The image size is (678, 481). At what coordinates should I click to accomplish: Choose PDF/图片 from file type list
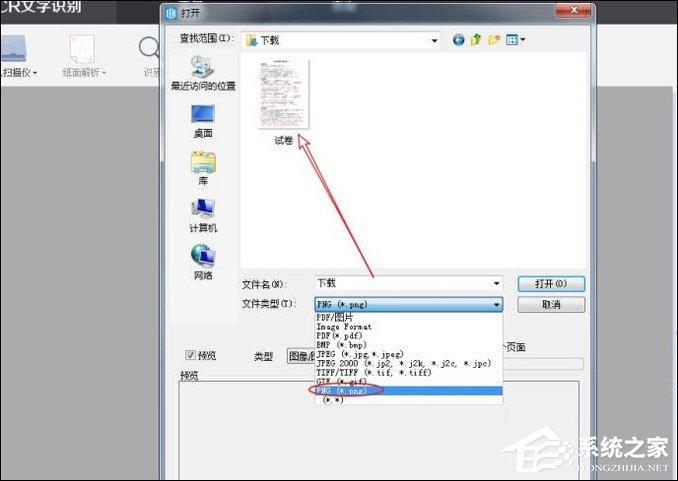[409, 317]
